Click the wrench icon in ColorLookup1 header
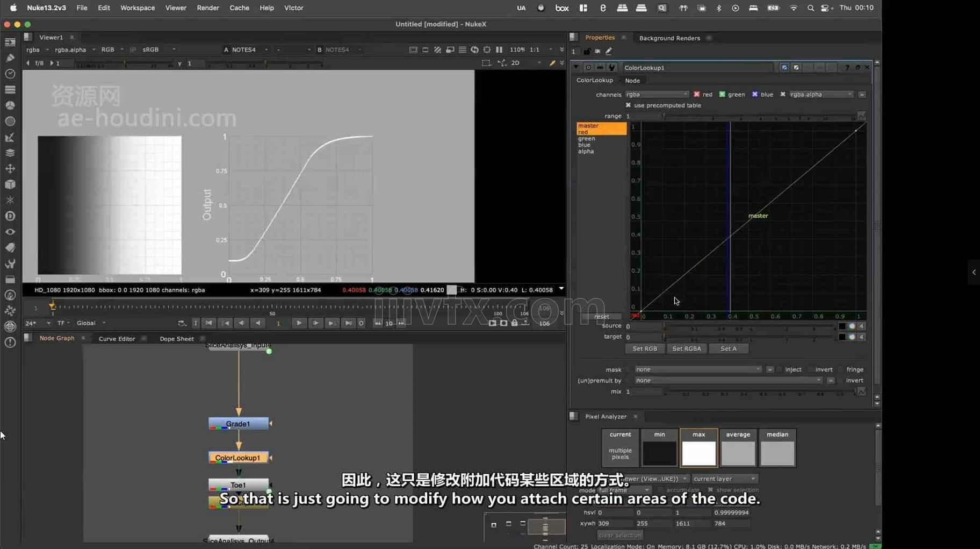The height and width of the screenshot is (549, 980). click(x=611, y=68)
